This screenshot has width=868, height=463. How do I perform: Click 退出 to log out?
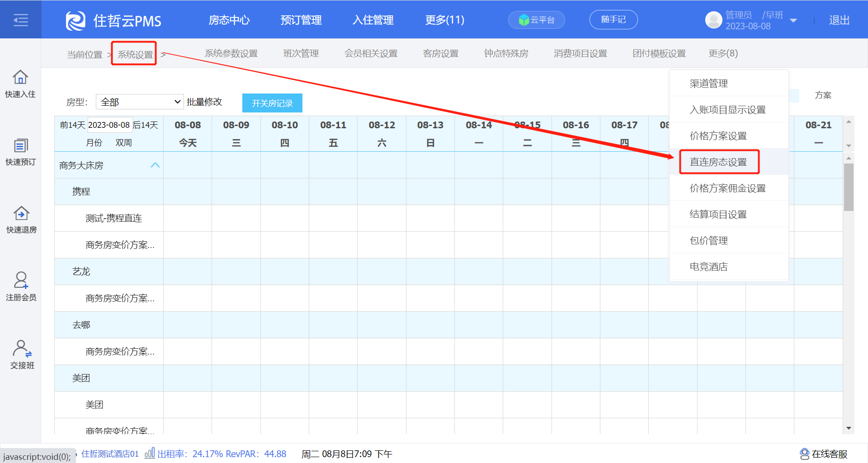839,20
